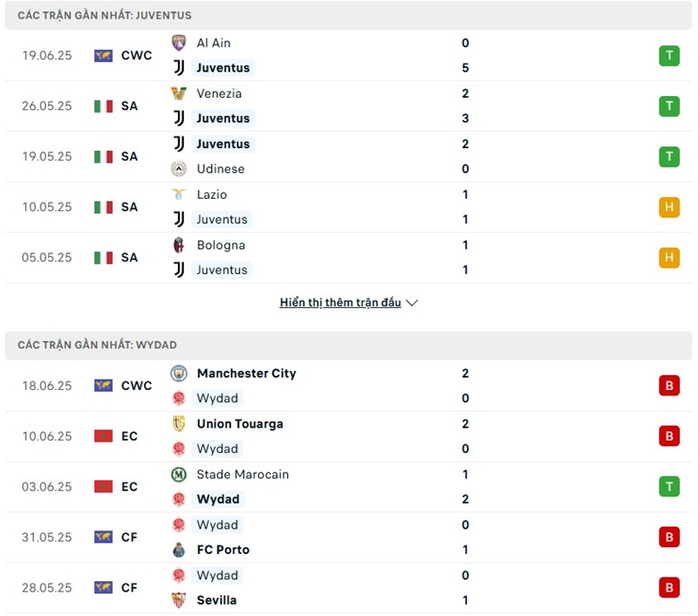Click the red B badge for Wydad loss
698x616 pixels.
(x=668, y=385)
